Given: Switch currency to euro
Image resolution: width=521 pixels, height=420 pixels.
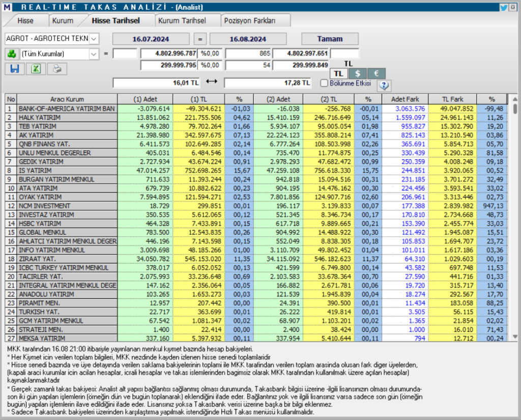Looking at the screenshot, I should [x=377, y=73].
